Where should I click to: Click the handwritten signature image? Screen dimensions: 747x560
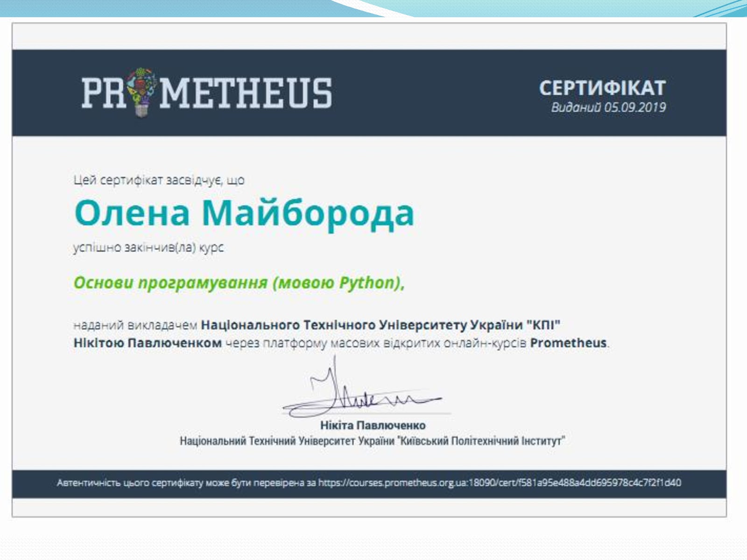[x=363, y=387]
